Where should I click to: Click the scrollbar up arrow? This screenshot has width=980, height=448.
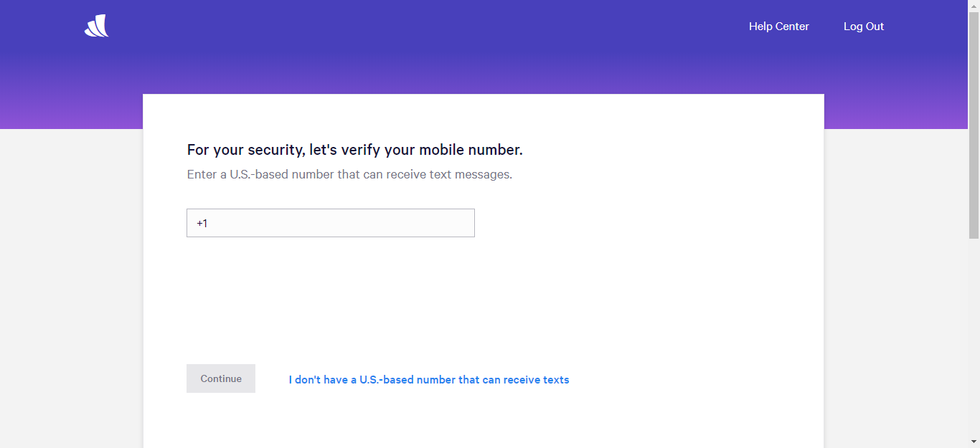tap(974, 6)
